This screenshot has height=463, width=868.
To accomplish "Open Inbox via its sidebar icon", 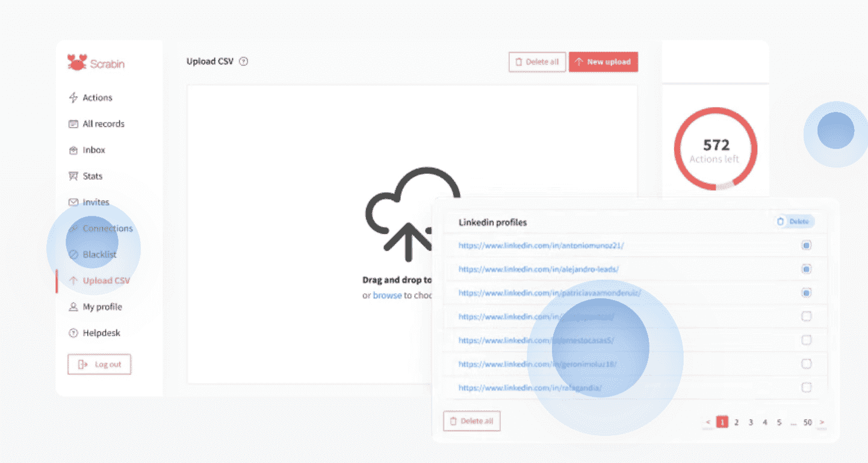I will [x=73, y=150].
